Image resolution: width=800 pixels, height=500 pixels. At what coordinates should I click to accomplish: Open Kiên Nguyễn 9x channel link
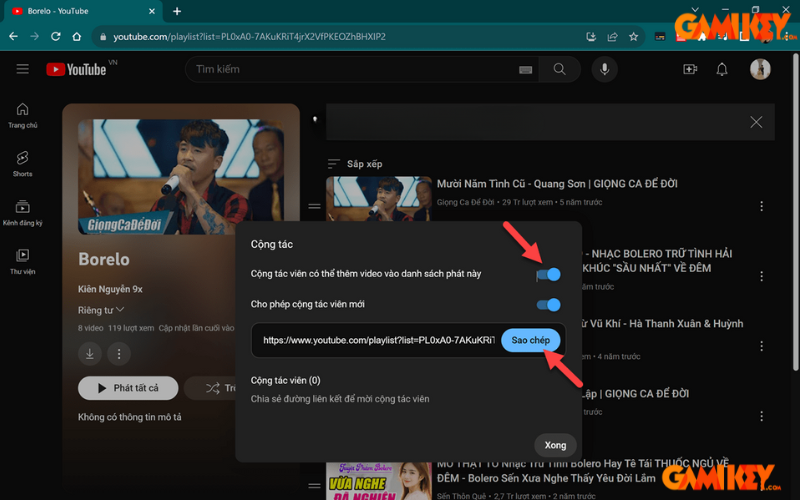point(110,289)
